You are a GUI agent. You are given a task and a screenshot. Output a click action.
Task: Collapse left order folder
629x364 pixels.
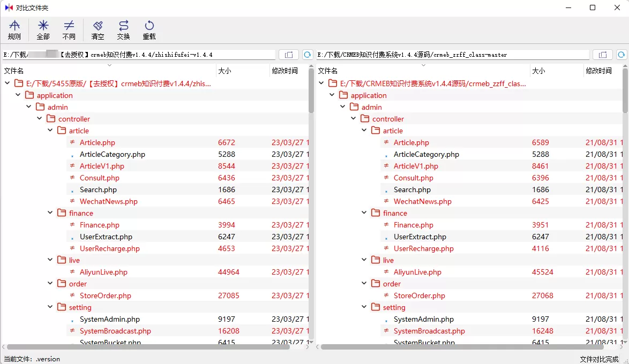tap(50, 283)
